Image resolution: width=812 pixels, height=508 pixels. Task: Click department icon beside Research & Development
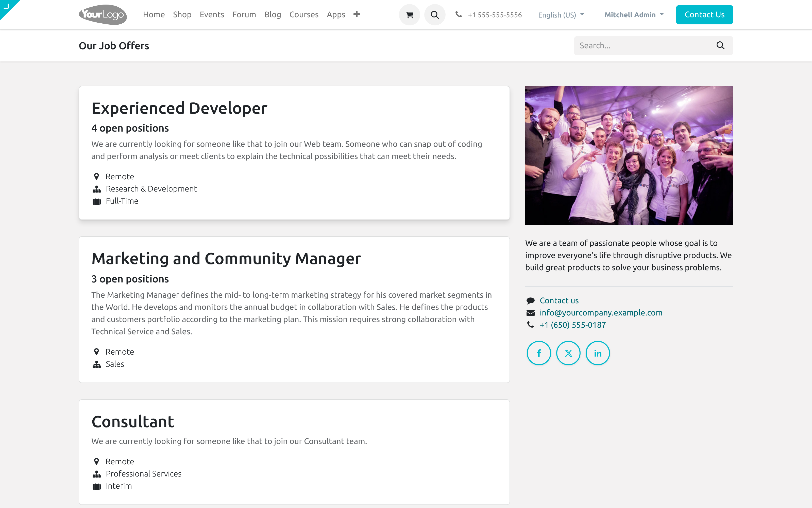pyautogui.click(x=97, y=189)
